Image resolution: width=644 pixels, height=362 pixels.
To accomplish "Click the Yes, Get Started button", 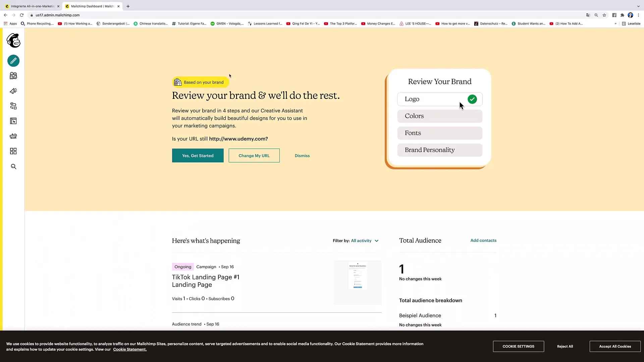I will pos(198,156).
